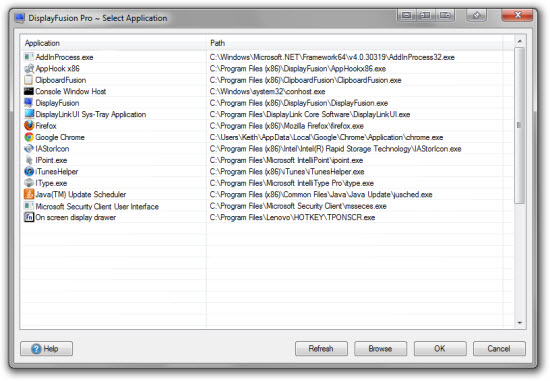Click the firefox.exe path cell

tap(287, 126)
